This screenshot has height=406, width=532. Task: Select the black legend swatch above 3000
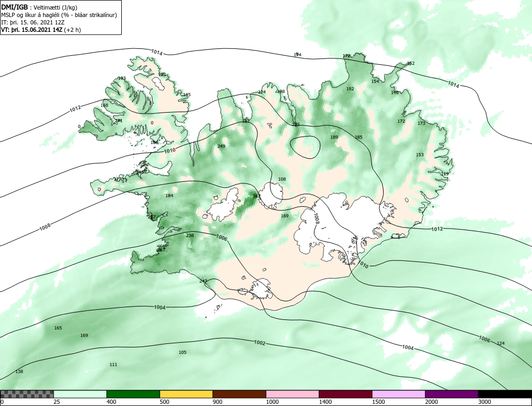pos(505,394)
